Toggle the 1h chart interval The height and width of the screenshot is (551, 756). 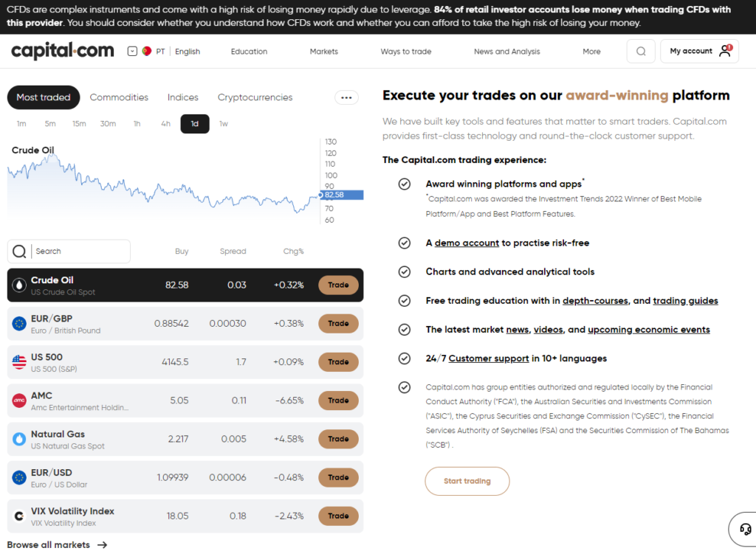pos(137,123)
